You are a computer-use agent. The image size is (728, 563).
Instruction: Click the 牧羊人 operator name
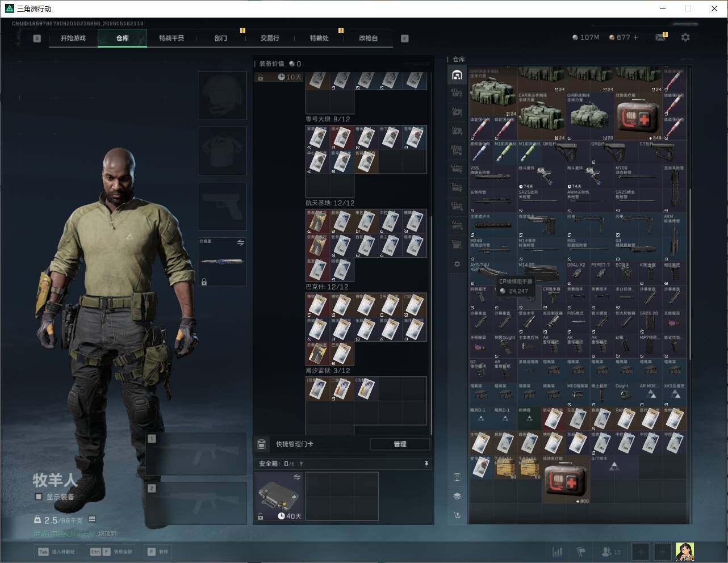(x=55, y=480)
